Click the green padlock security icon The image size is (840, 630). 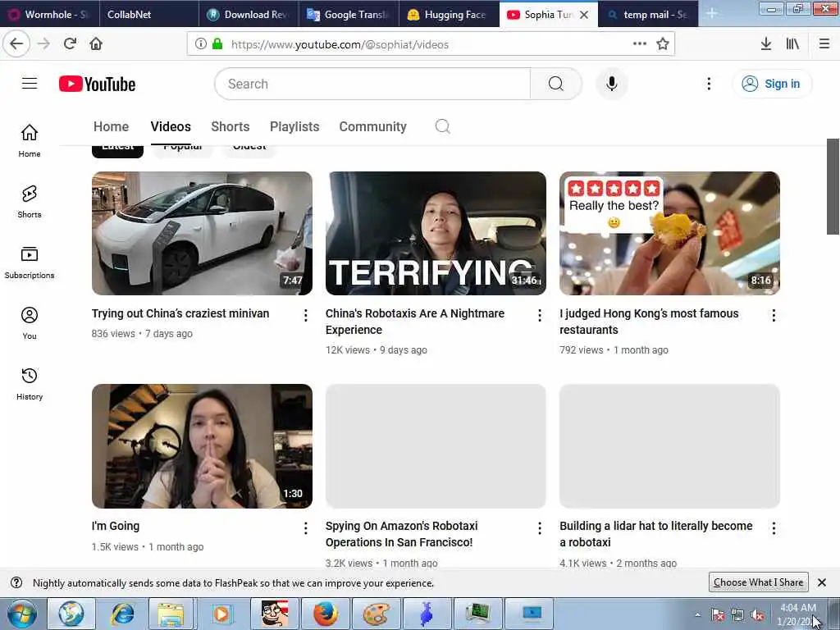coord(217,44)
